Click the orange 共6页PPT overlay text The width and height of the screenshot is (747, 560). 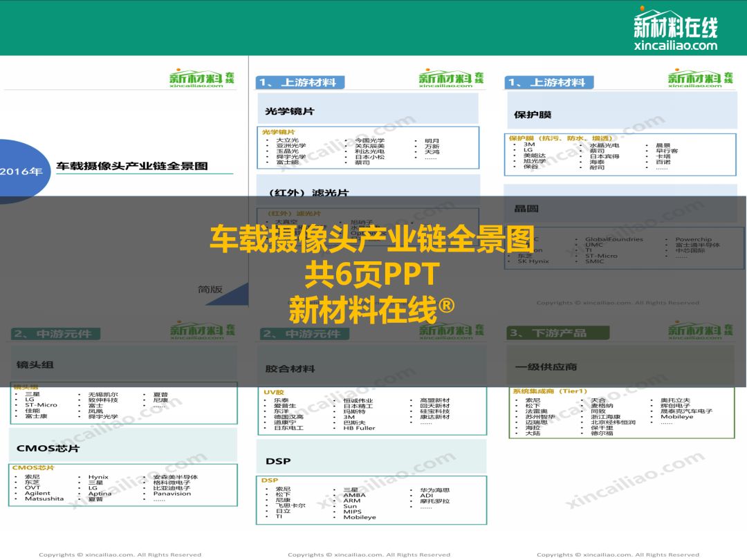pos(372,274)
